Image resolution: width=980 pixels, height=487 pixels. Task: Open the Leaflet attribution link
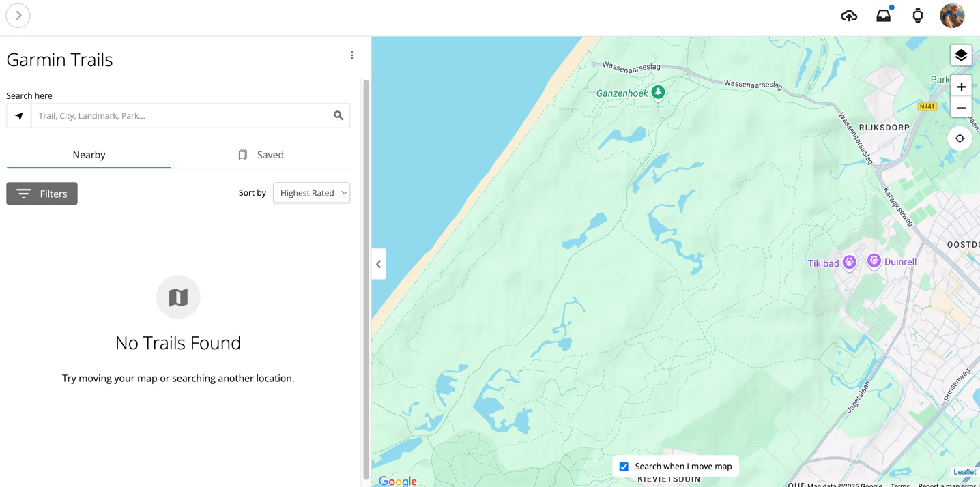pos(964,472)
